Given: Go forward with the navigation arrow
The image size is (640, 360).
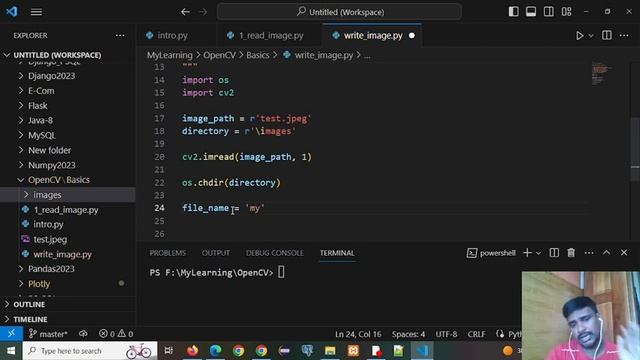Looking at the screenshot, I should 203,12.
